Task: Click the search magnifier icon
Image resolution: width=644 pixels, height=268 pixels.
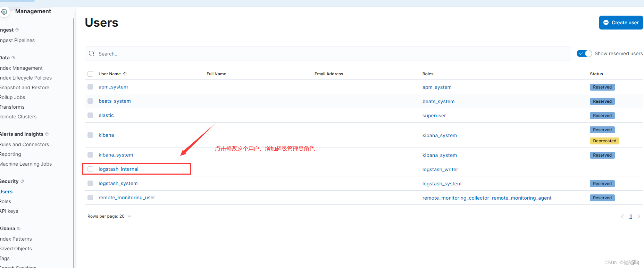Action: 92,53
